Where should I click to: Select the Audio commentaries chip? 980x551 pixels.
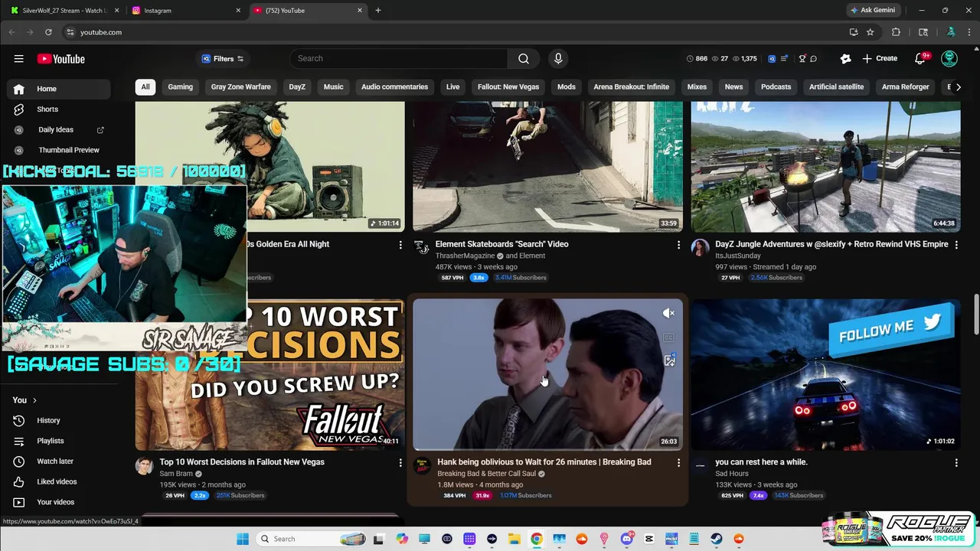point(394,86)
